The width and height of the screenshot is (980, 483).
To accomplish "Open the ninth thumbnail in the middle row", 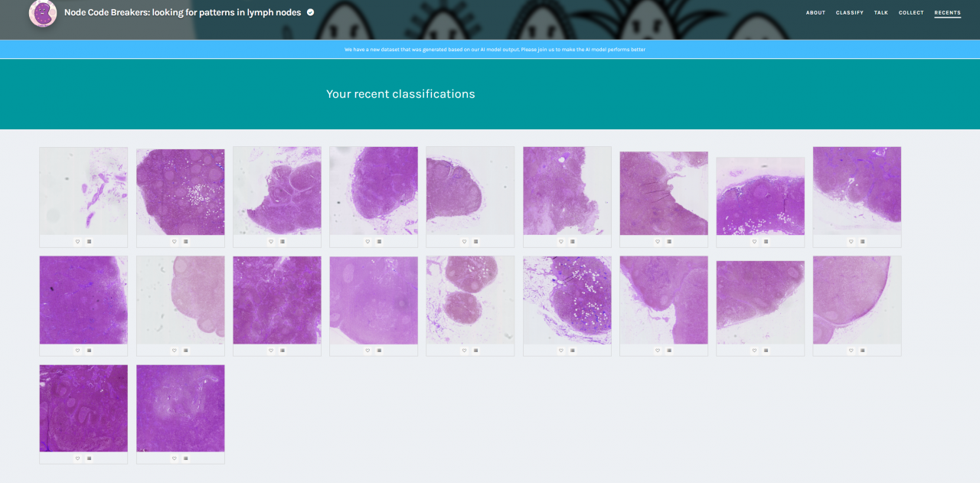I will (x=857, y=300).
